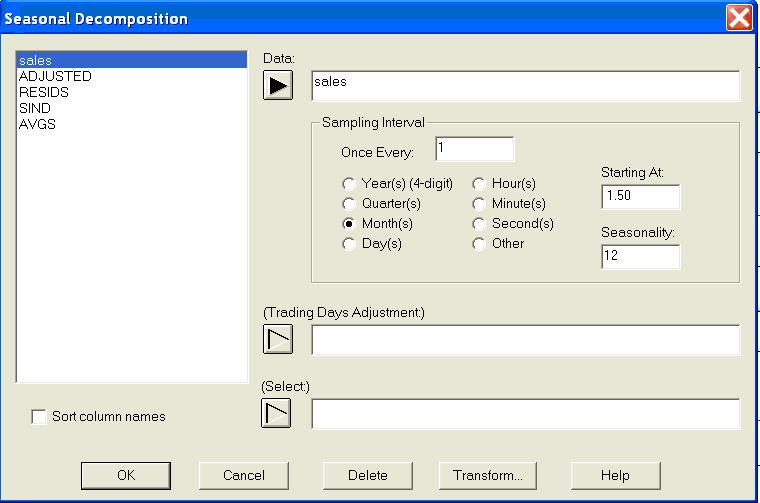Screen dimensions: 760x503
Task: Select the AVGS column in the list
Action: click(132, 124)
